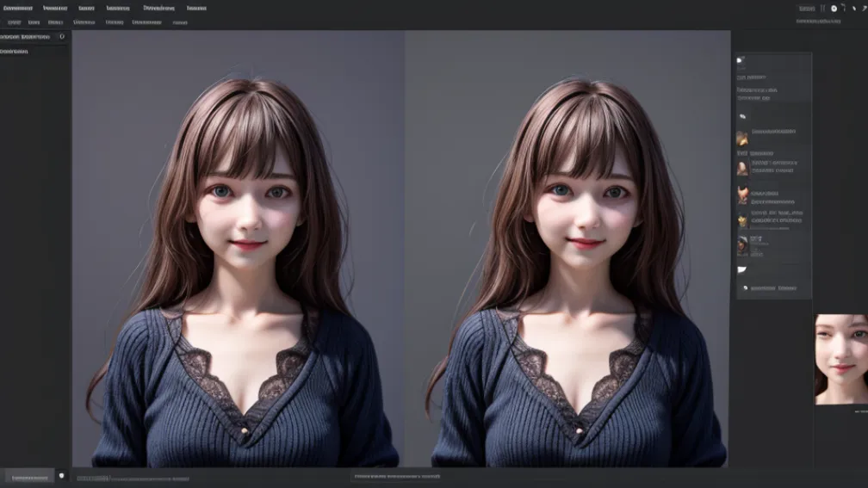Click the white folder icon atop the right panel
This screenshot has width=868, height=488.
tap(741, 60)
